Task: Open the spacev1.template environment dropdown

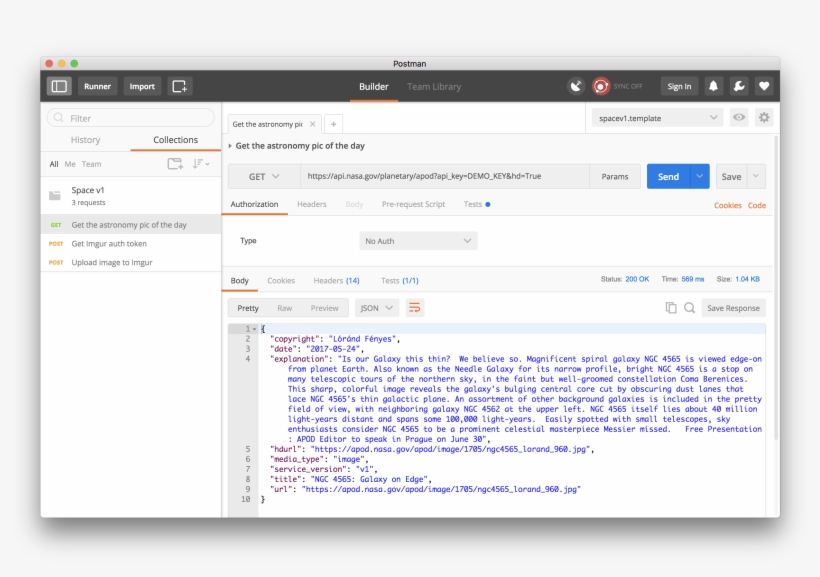Action: coord(657,118)
